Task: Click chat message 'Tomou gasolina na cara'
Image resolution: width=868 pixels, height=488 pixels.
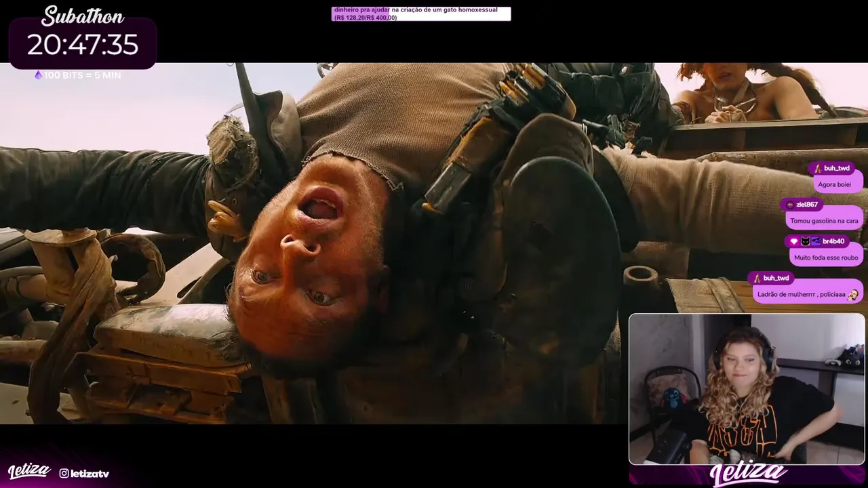Action: pyautogui.click(x=824, y=220)
